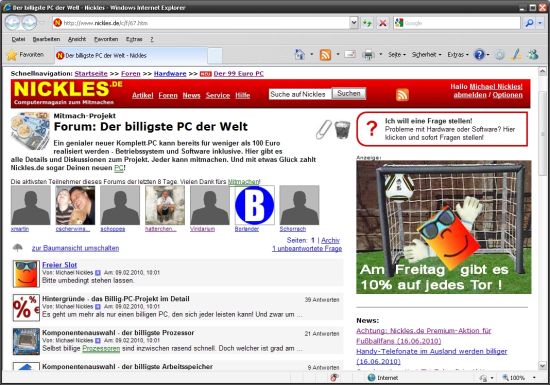Click in the 'Suche auf Nickles' field
The width and height of the screenshot is (550, 385).
point(300,94)
